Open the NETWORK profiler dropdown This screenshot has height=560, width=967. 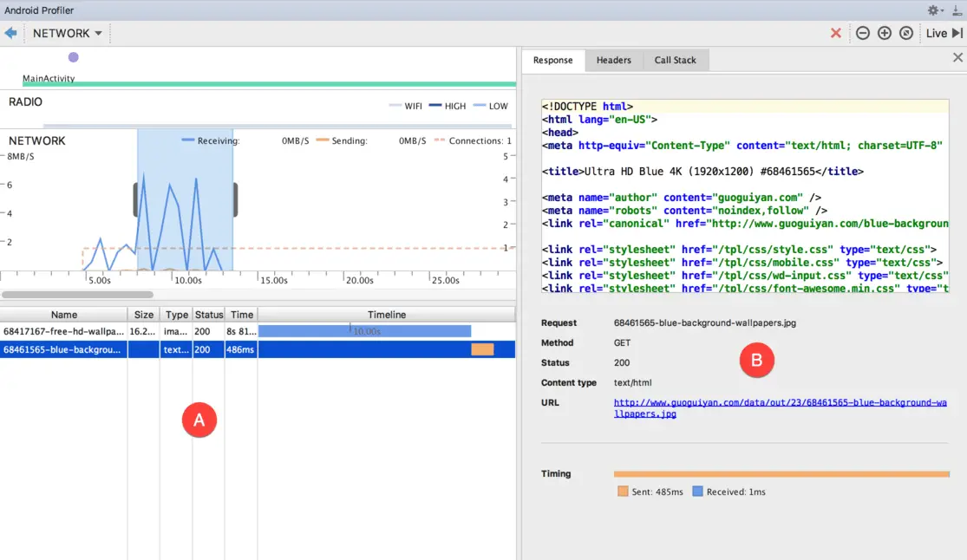pos(67,33)
